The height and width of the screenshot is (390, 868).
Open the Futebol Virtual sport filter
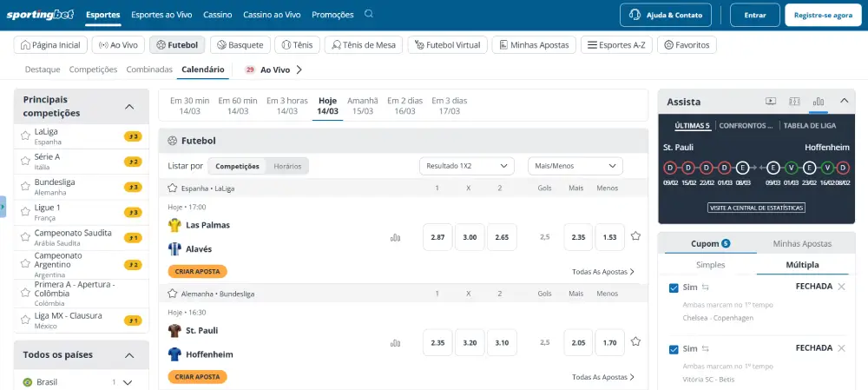tap(448, 45)
